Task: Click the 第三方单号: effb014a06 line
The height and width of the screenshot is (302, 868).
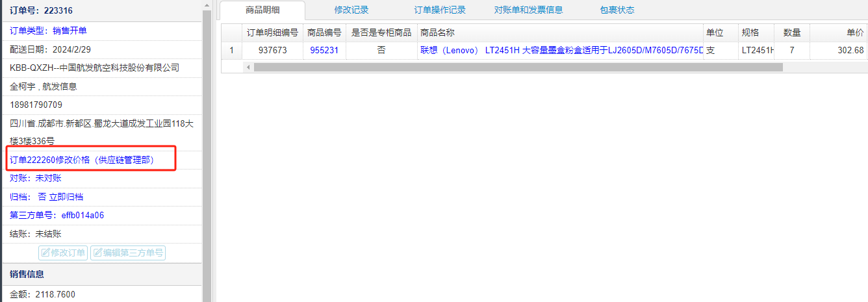Action: (57, 215)
